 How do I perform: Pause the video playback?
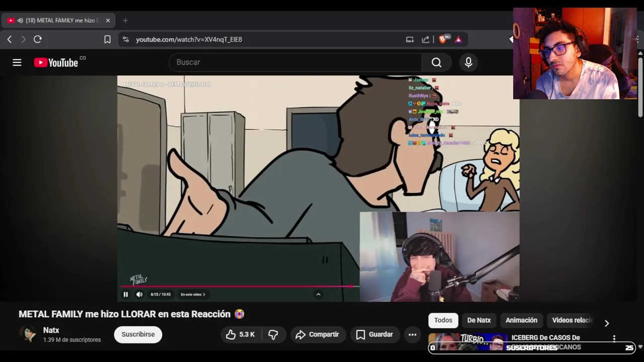[126, 295]
